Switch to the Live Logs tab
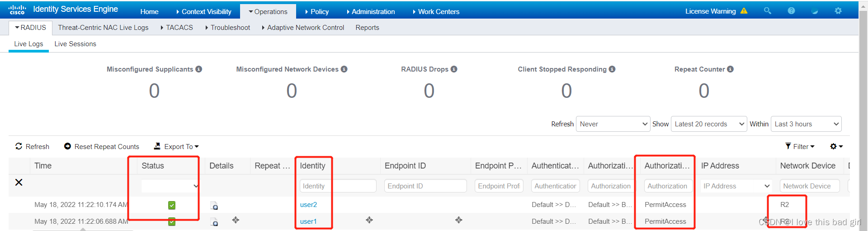 coord(28,44)
